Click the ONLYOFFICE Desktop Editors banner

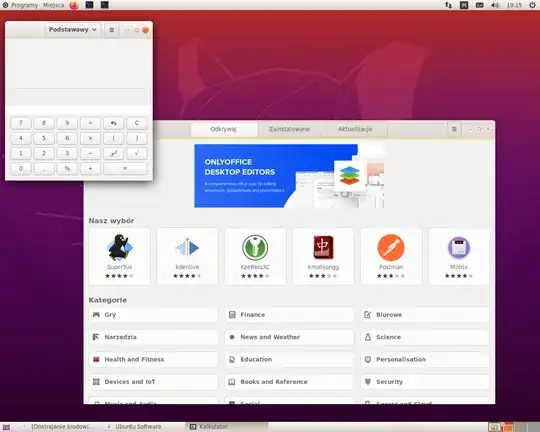[x=289, y=176]
